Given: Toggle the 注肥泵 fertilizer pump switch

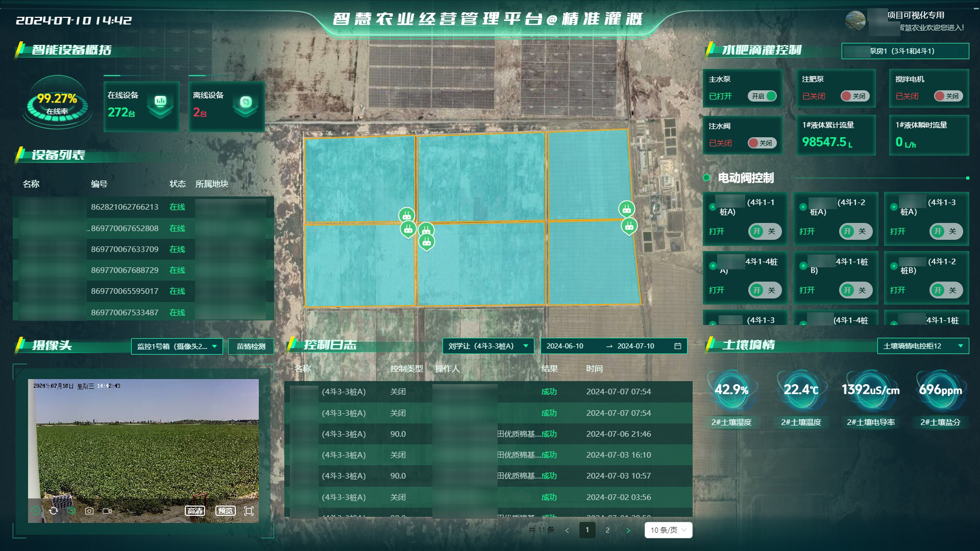Looking at the screenshot, I should [855, 96].
